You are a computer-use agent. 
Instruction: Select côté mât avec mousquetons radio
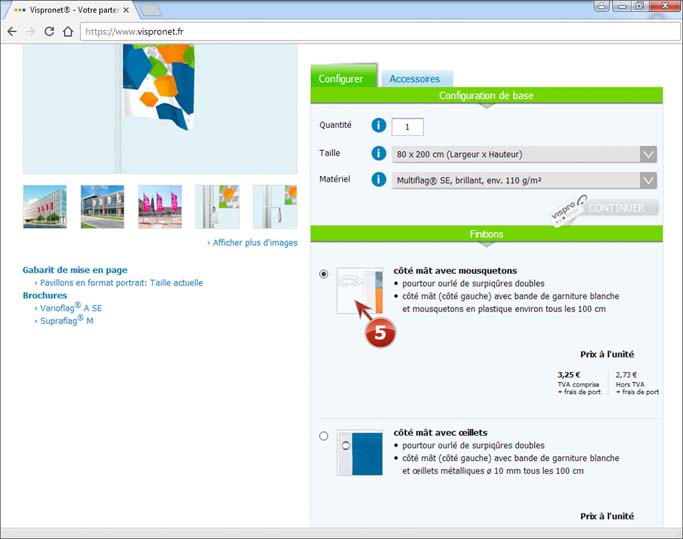324,274
